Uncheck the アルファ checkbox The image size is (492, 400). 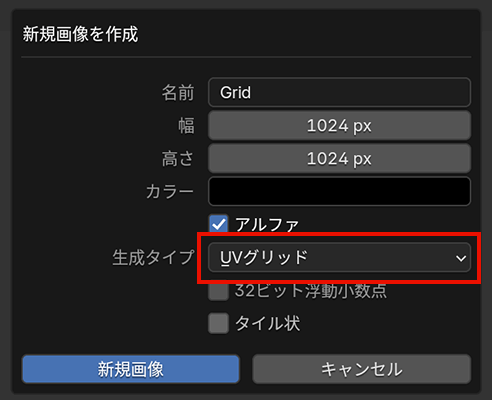218,224
